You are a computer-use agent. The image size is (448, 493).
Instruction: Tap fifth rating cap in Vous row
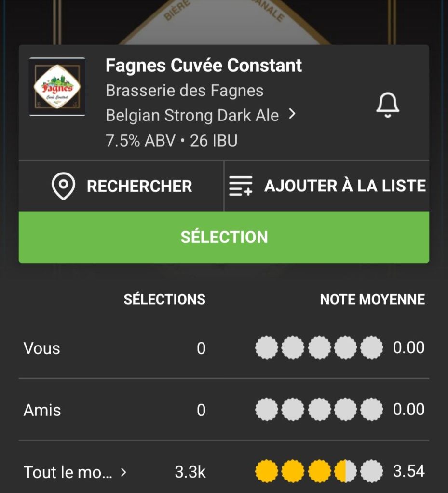coord(371,348)
